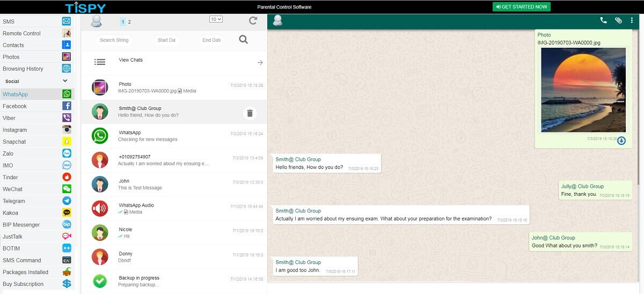This screenshot has width=644, height=294.
Task: Open Browsing History menu entry
Action: pyautogui.click(x=36, y=69)
